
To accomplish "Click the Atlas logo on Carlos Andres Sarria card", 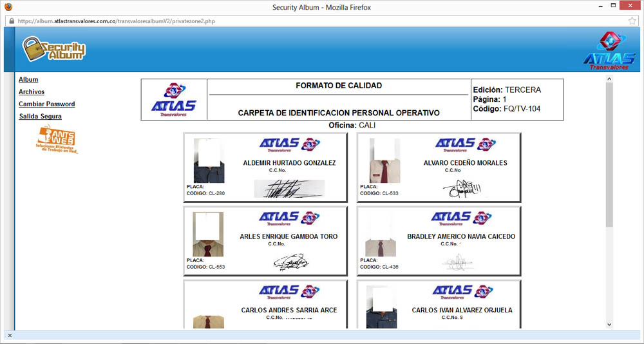I will pos(290,292).
